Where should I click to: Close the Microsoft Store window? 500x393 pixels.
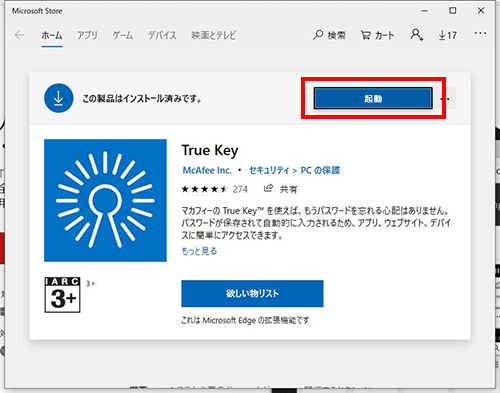pos(481,11)
